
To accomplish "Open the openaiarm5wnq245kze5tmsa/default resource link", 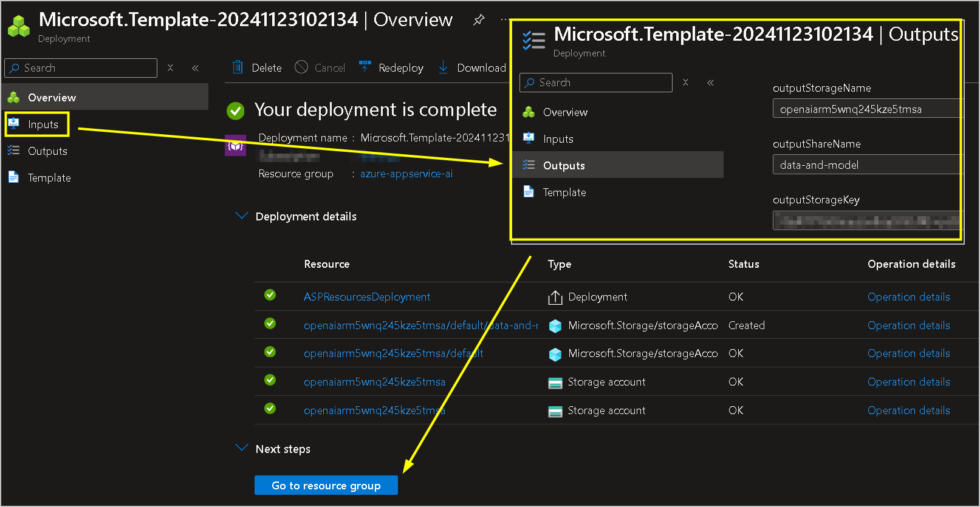I will coord(394,353).
